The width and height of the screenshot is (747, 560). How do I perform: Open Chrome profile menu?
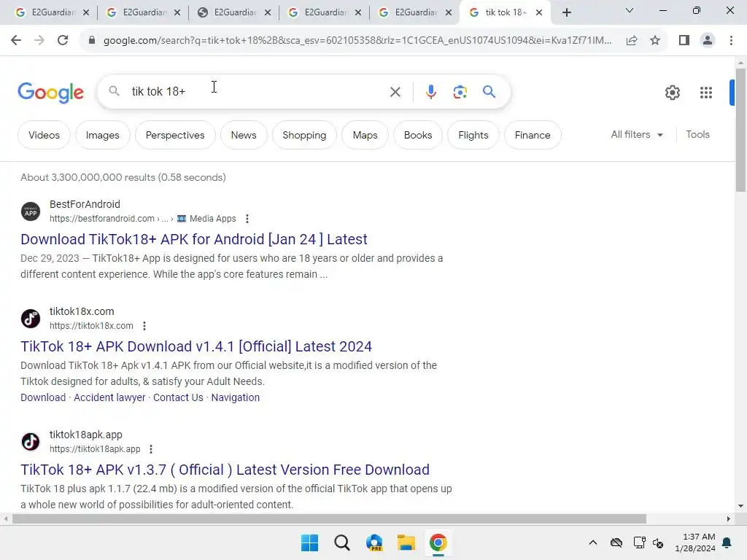point(708,41)
